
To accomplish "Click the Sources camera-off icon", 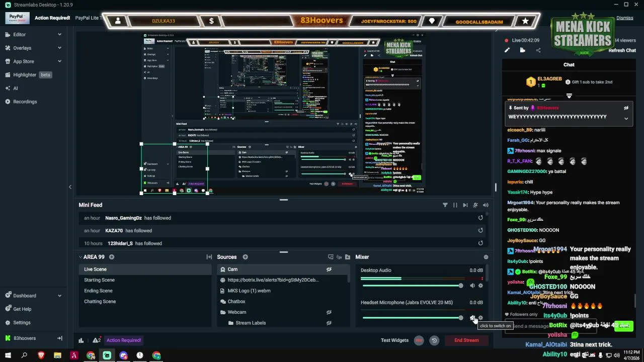I will [x=339, y=257].
